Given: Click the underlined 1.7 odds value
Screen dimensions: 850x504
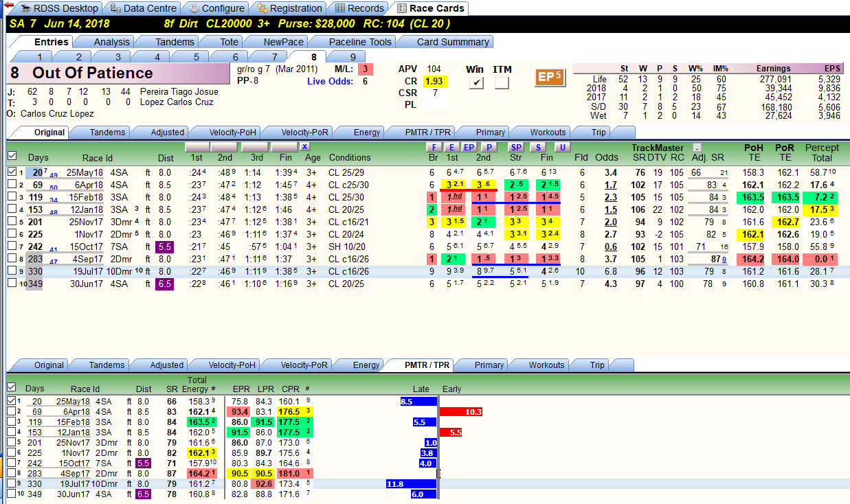Looking at the screenshot, I should (610, 185).
